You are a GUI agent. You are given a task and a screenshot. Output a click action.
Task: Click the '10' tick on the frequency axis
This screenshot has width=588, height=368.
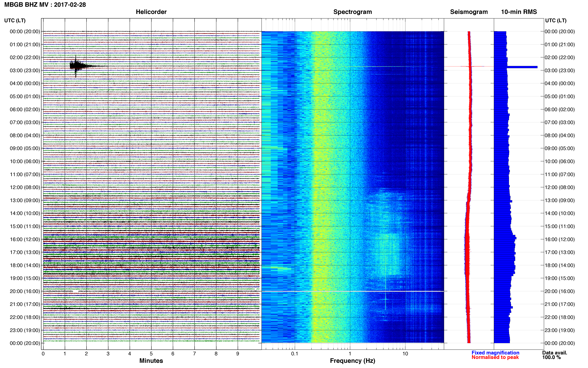coord(405,354)
